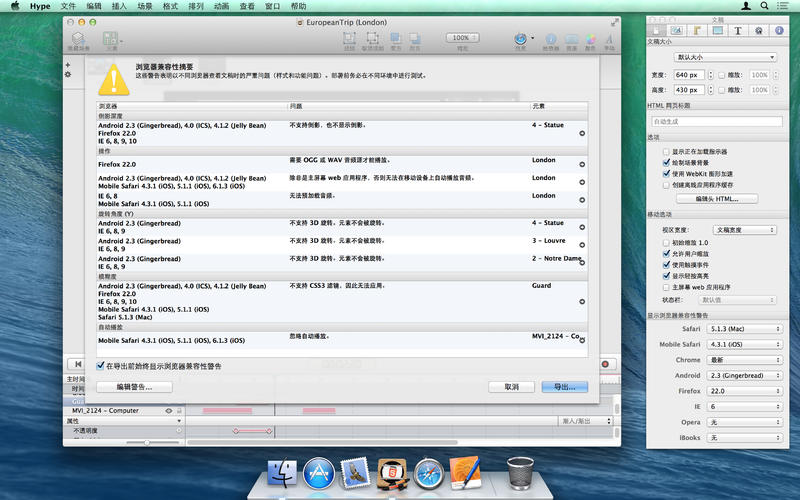Open the 场景 (Scene) menu
800x500 pixels.
point(145,6)
